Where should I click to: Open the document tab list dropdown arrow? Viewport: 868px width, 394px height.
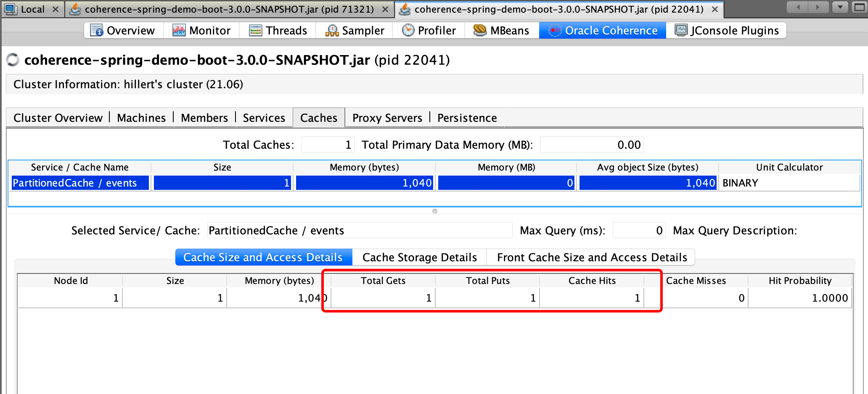coord(840,8)
